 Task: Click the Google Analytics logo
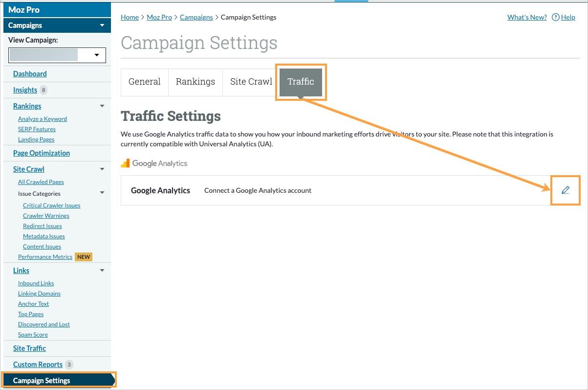tap(154, 163)
